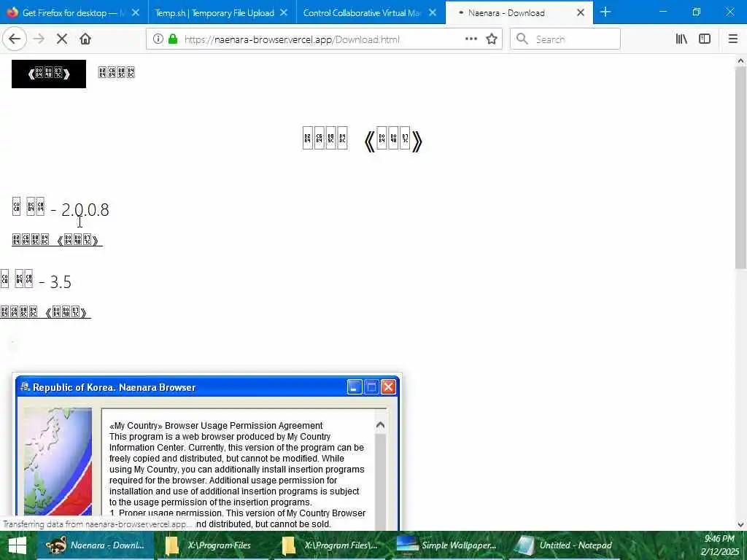Click the installer title bar app icon

(x=25, y=386)
